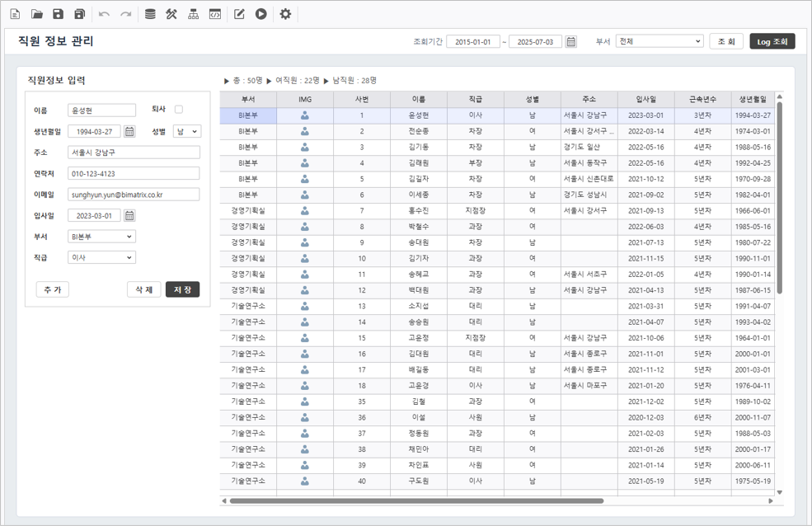Run the report with play icon
This screenshot has width=812, height=526.
(x=260, y=14)
